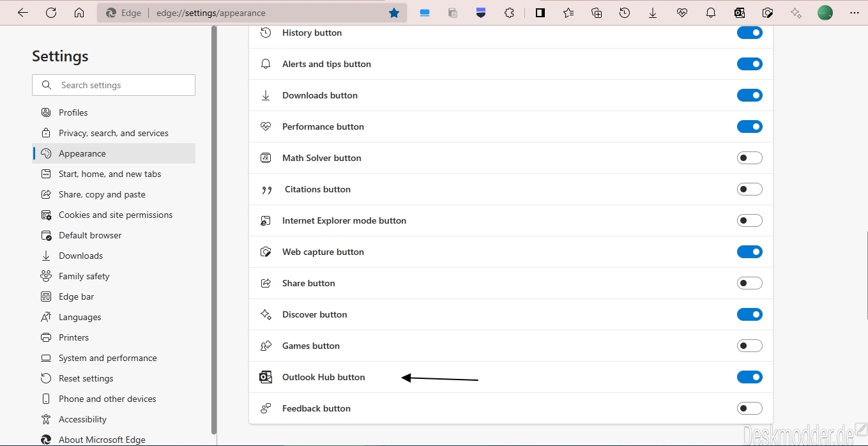
Task: Open Family safety settings
Action: click(x=114, y=276)
